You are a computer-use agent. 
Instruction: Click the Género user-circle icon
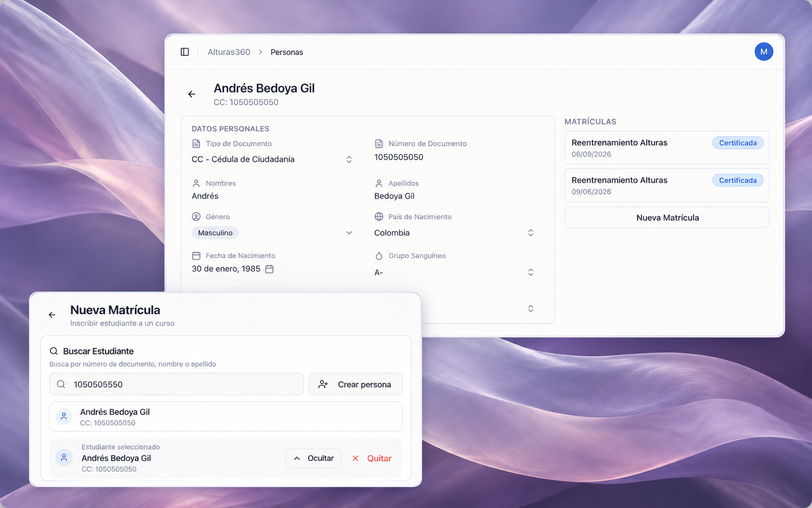point(196,217)
